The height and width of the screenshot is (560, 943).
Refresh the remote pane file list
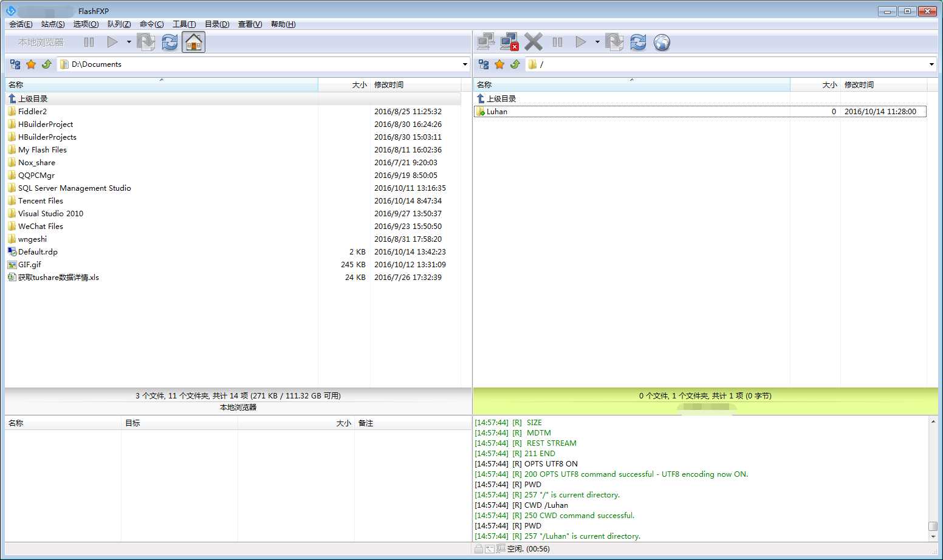[x=638, y=43]
